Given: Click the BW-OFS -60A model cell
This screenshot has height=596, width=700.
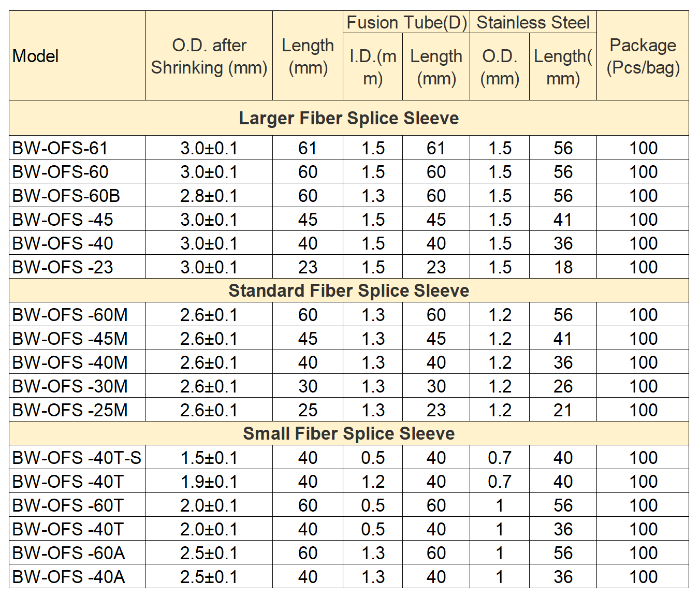Looking at the screenshot, I should (68, 553).
